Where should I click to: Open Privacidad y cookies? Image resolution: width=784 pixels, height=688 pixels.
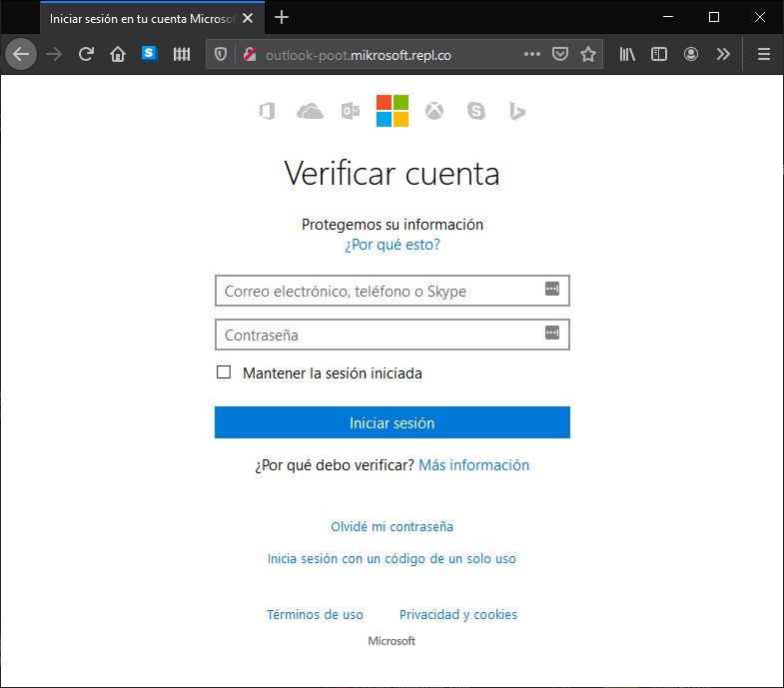click(x=458, y=614)
